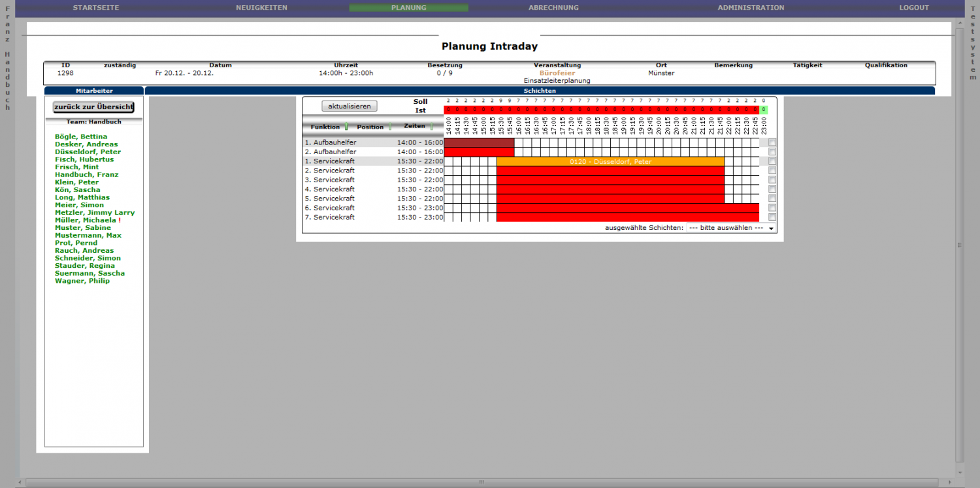Select employee Mustermann, Max
This screenshot has height=488, width=980.
pos(88,235)
